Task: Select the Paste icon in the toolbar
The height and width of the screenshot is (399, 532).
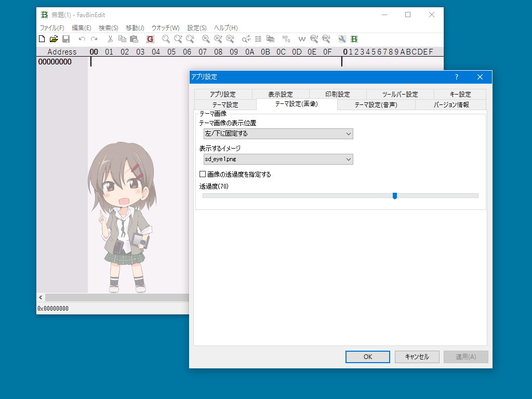Action: coord(134,39)
